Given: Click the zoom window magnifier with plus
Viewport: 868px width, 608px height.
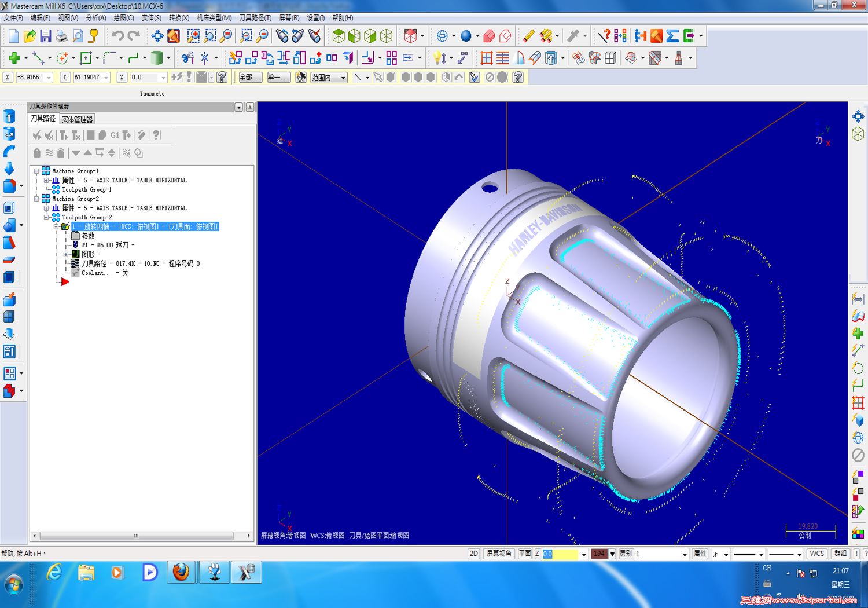Looking at the screenshot, I should point(193,36).
